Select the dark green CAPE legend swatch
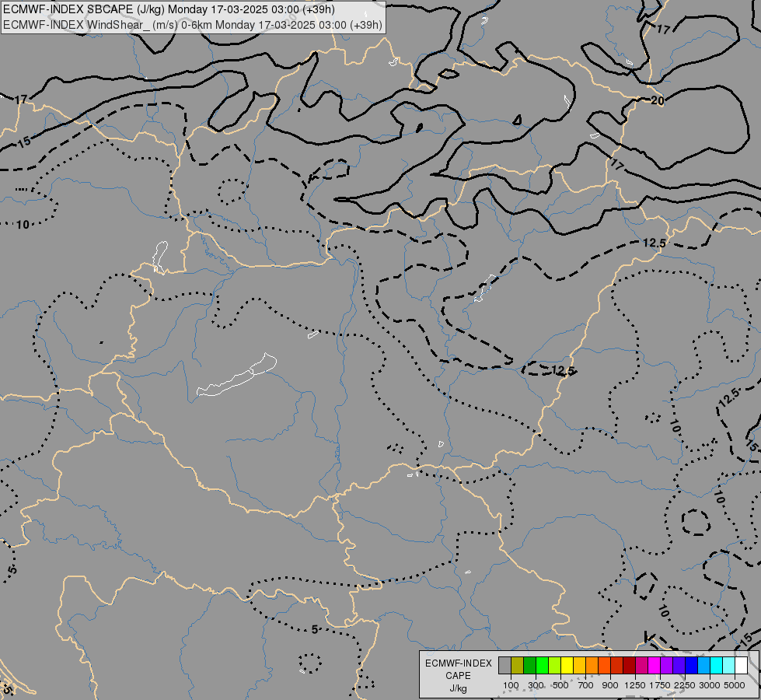This screenshot has height=700, width=761. click(529, 666)
